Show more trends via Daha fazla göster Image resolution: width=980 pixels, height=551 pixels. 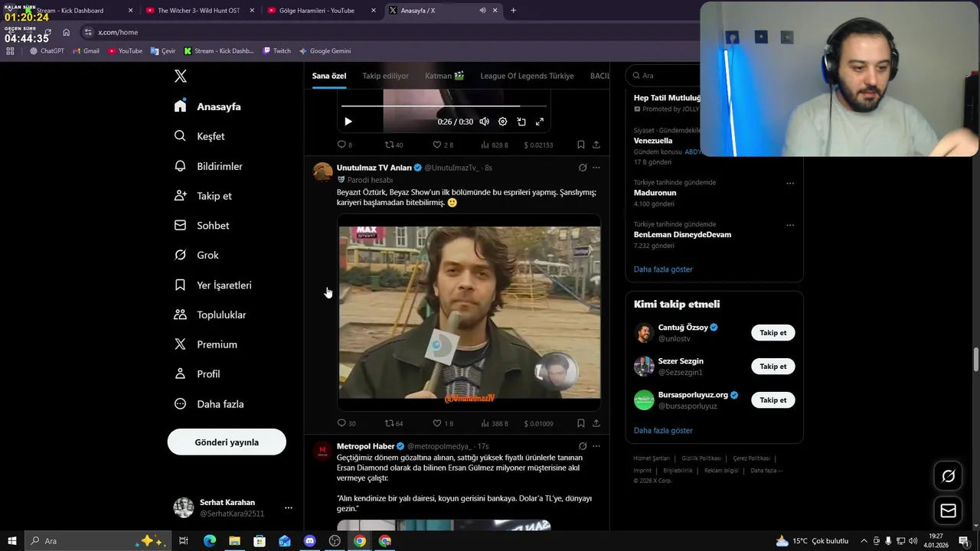click(663, 269)
